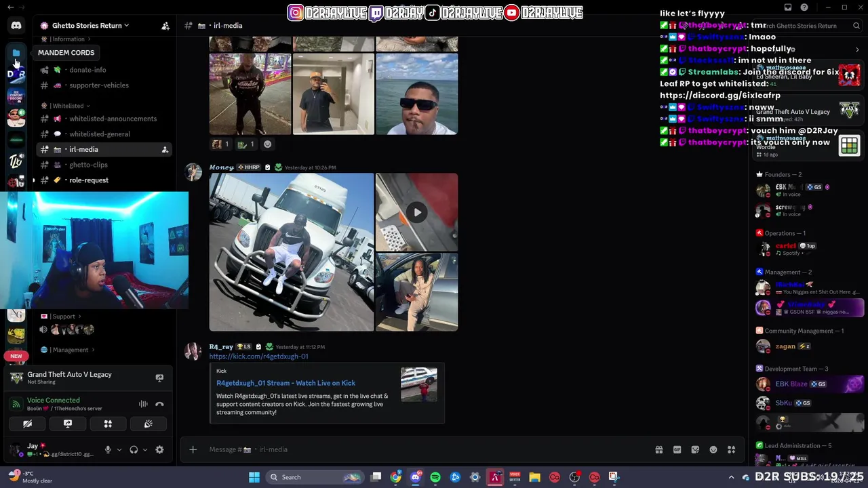Open Spotify from taskbar
Image resolution: width=868 pixels, height=488 pixels.
point(435,477)
